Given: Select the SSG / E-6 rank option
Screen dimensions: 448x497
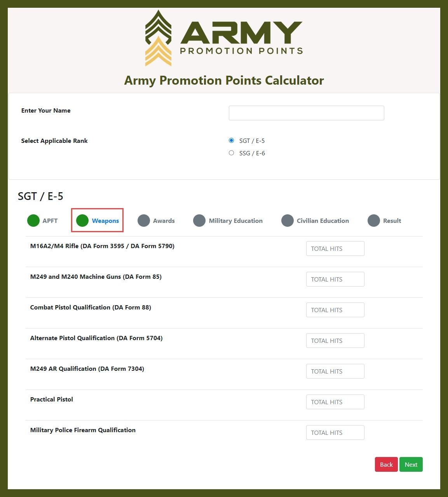Looking at the screenshot, I should (x=232, y=153).
